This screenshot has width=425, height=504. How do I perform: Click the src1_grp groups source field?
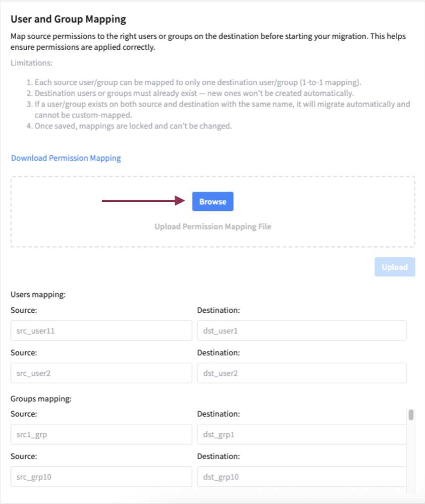point(101,434)
